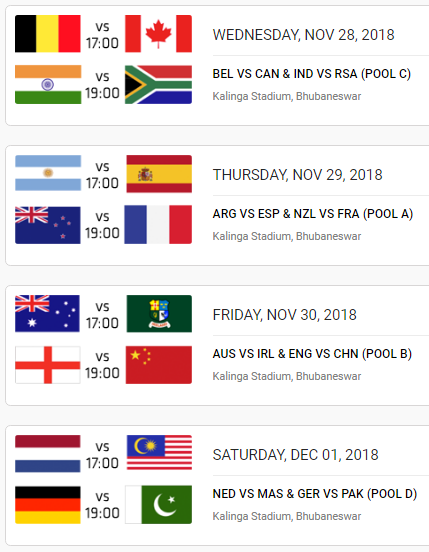Select the France tricolor flag
This screenshot has height=552, width=429.
(x=158, y=225)
